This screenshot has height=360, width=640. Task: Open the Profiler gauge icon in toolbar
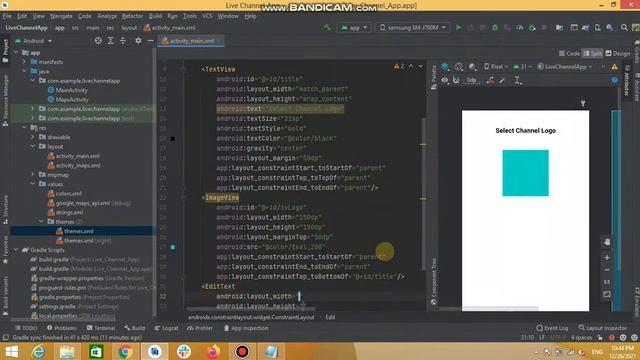point(519,28)
